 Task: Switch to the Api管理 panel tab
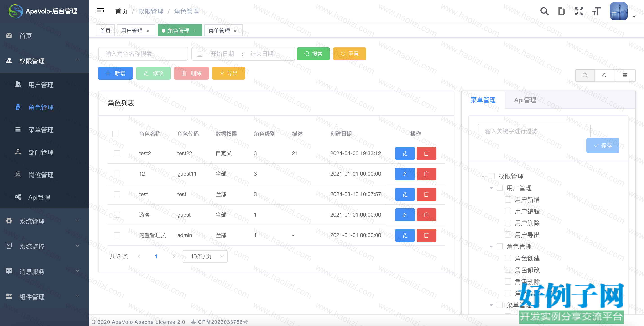click(525, 100)
